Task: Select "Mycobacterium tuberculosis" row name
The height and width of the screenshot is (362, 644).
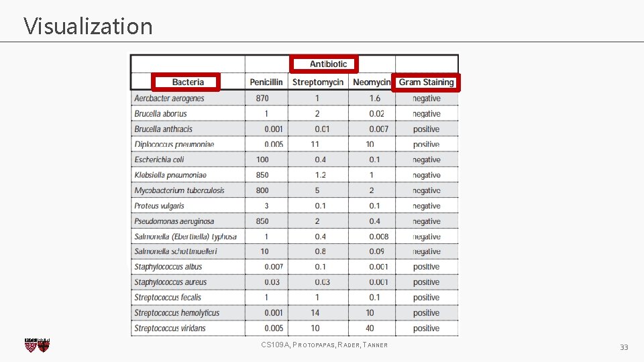Action: coord(180,190)
